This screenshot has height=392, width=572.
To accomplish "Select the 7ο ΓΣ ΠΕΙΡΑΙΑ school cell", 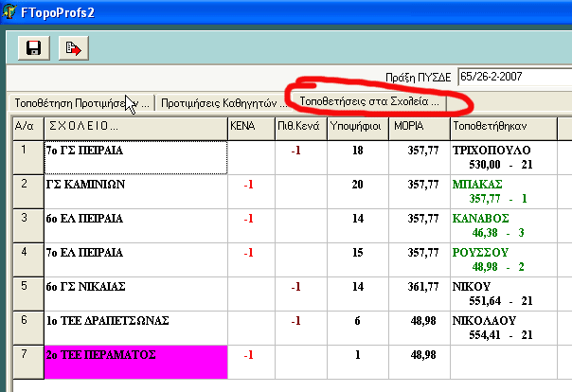I will (x=134, y=157).
